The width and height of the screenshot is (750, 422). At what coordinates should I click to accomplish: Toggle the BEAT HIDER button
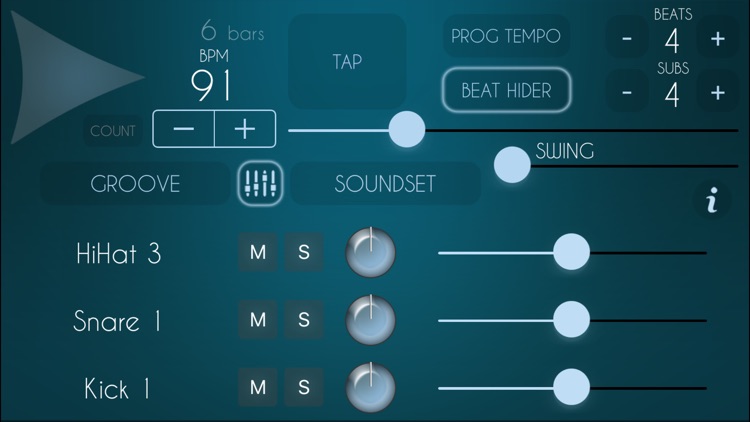click(507, 90)
